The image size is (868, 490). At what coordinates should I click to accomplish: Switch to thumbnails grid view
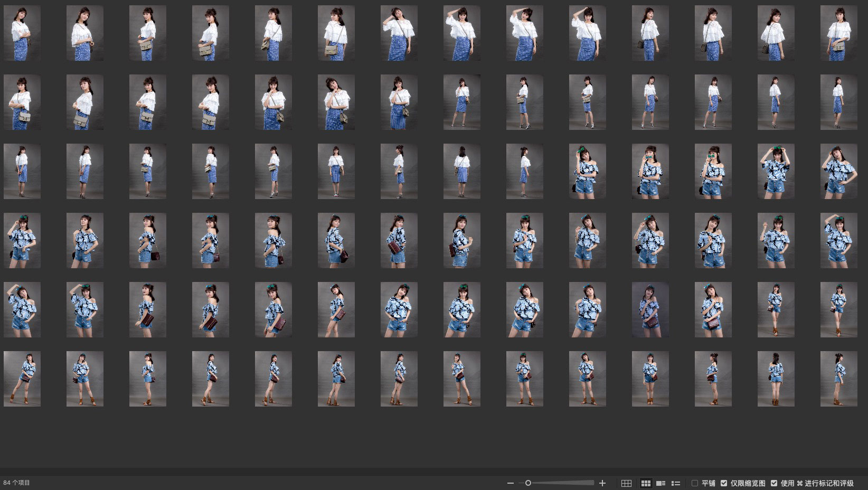point(646,483)
